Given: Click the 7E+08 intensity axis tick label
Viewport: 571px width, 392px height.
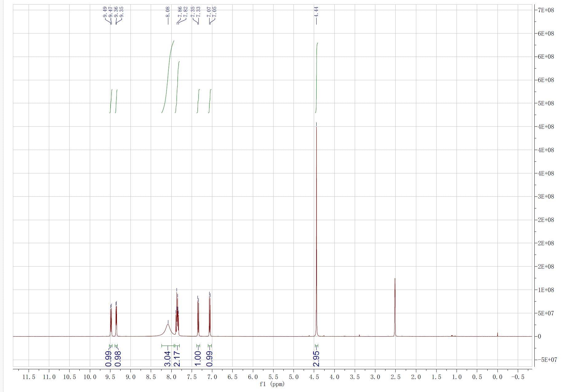Looking at the screenshot, I should [546, 10].
